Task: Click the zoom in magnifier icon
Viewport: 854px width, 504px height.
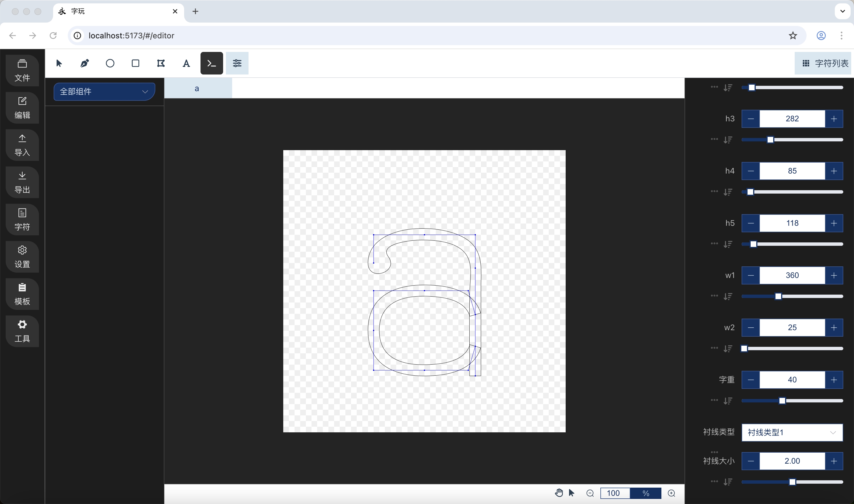Action: (672, 493)
